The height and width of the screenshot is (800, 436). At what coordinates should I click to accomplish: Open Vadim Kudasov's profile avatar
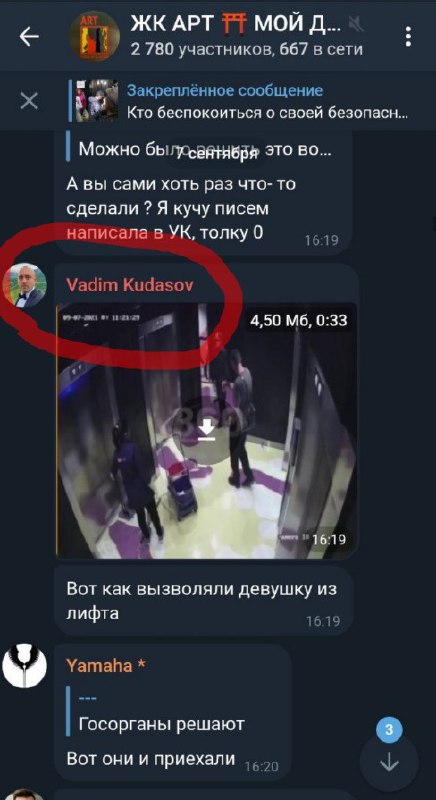pos(25,285)
